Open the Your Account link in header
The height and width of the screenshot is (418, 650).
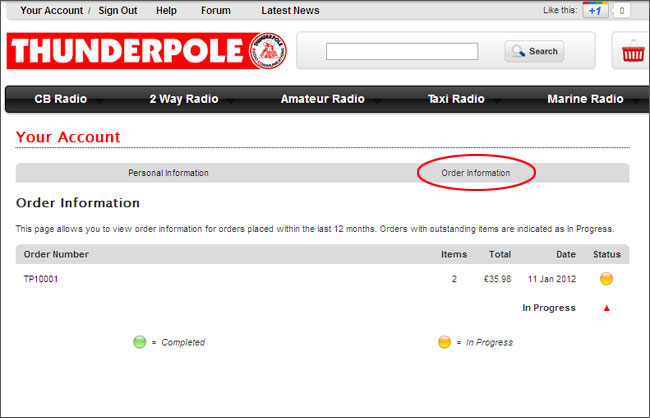point(52,10)
